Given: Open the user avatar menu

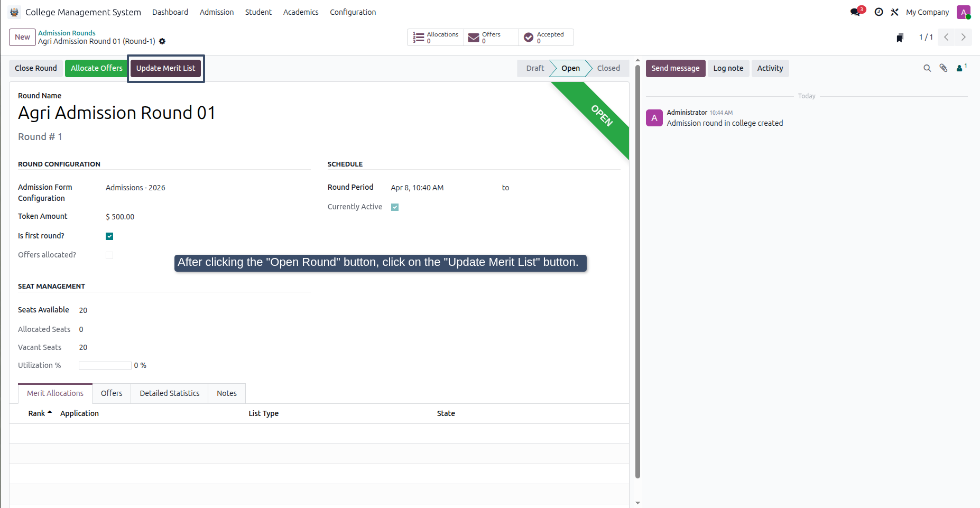Looking at the screenshot, I should (x=964, y=12).
